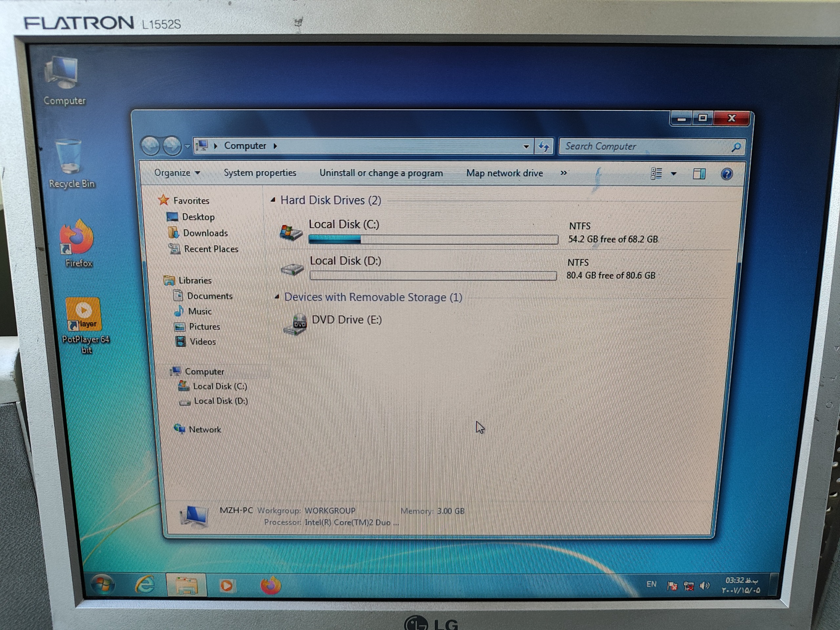Click the volume speaker tray icon
The width and height of the screenshot is (840, 630).
click(704, 586)
